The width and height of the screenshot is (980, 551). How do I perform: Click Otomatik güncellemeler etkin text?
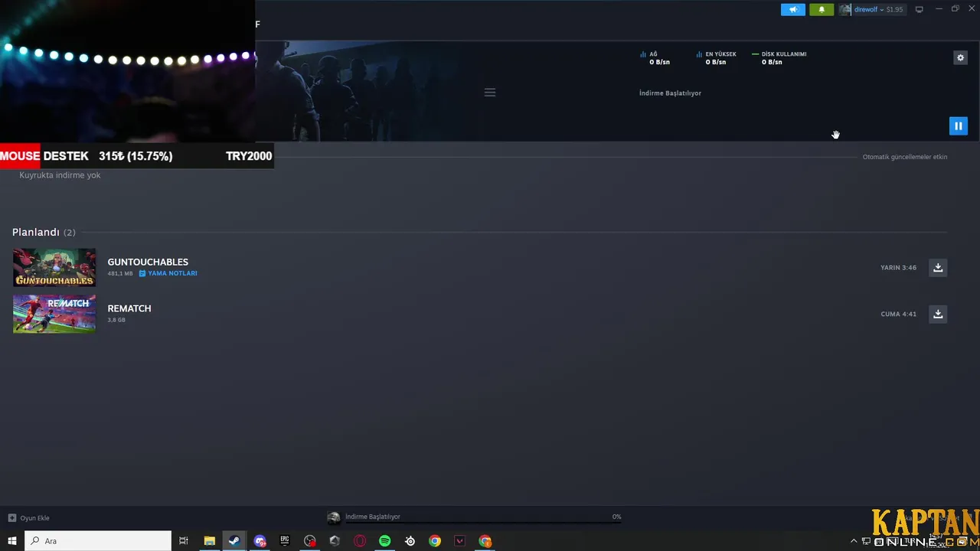pos(905,157)
